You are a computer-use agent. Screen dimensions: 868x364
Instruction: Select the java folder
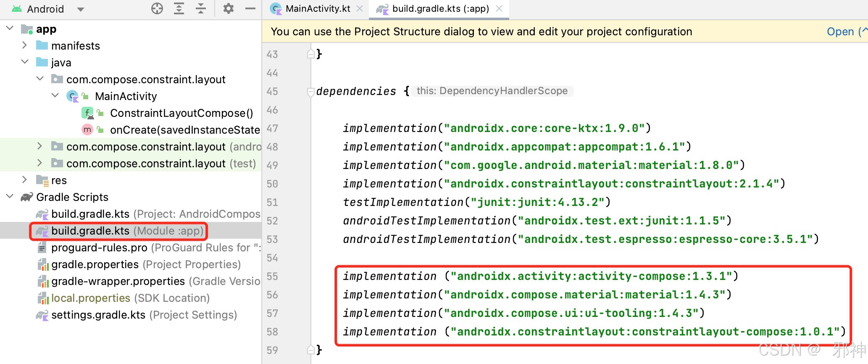[61, 63]
